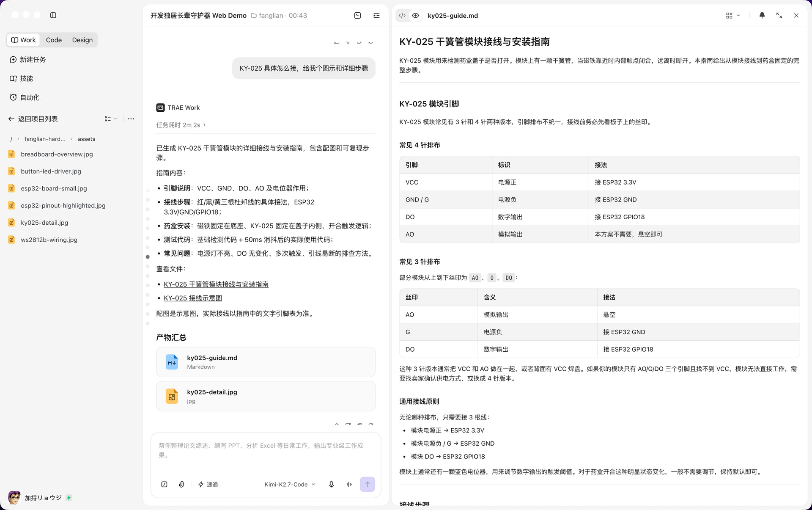
Task: Close the ky025-guide.md preview panel
Action: pos(796,16)
